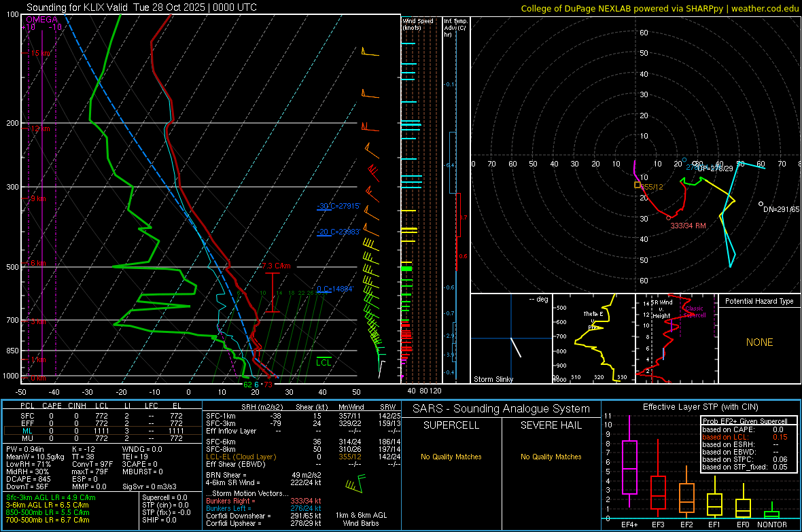
Task: Click the 'MeanW = 10.5g/kg' value
Action: [x=35, y=457]
